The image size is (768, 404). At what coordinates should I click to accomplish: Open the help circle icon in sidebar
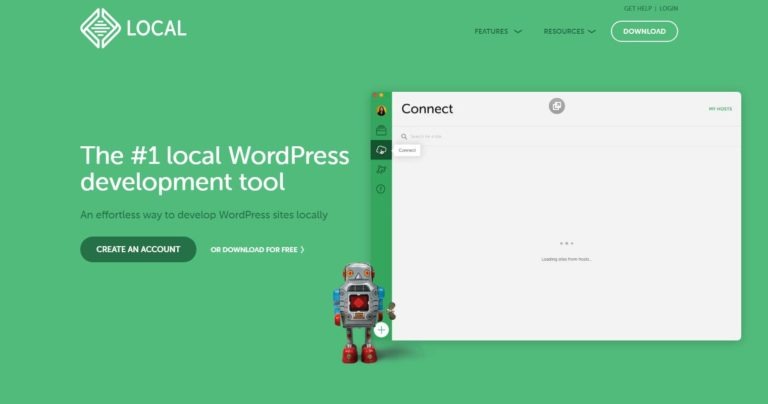(381, 189)
